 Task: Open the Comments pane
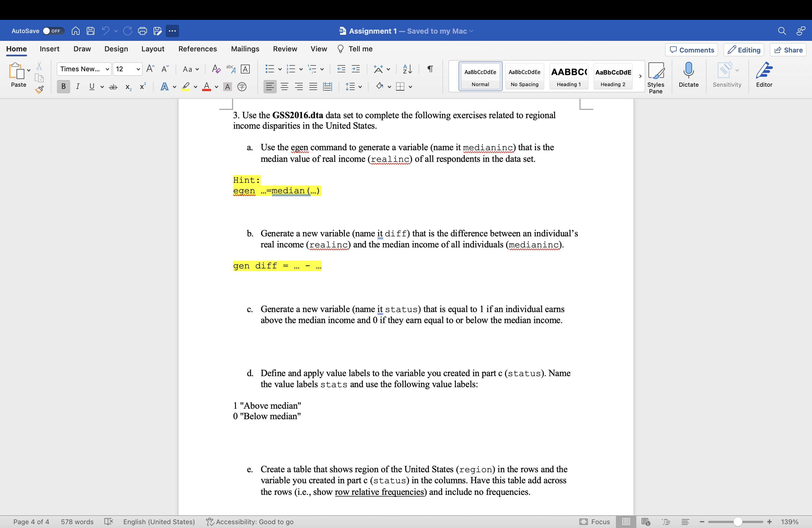click(x=691, y=50)
